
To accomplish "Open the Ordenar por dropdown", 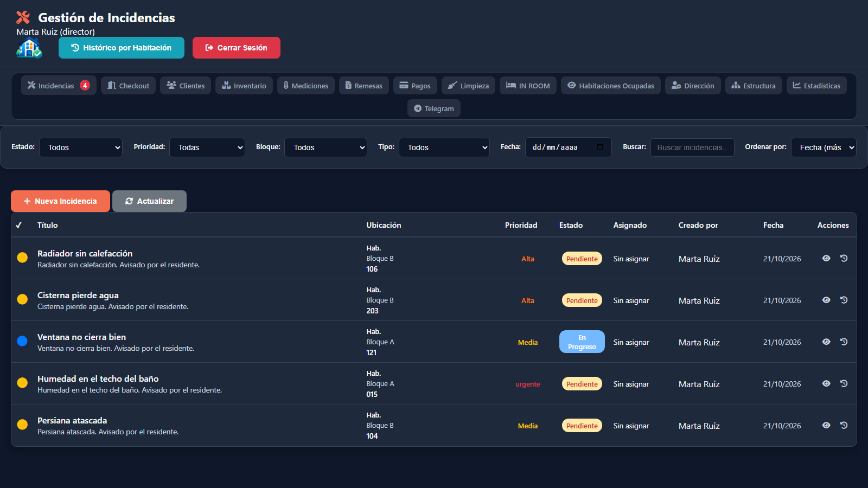I will pyautogui.click(x=824, y=147).
